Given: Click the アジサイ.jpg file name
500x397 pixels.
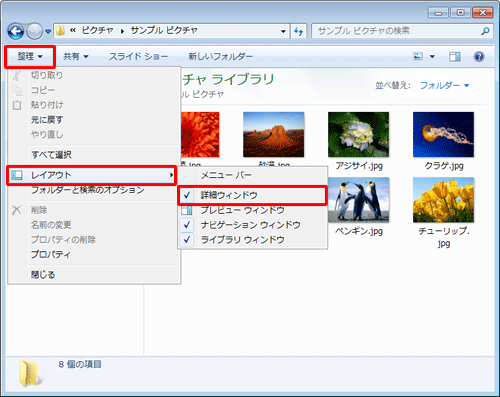Looking at the screenshot, I should (359, 166).
